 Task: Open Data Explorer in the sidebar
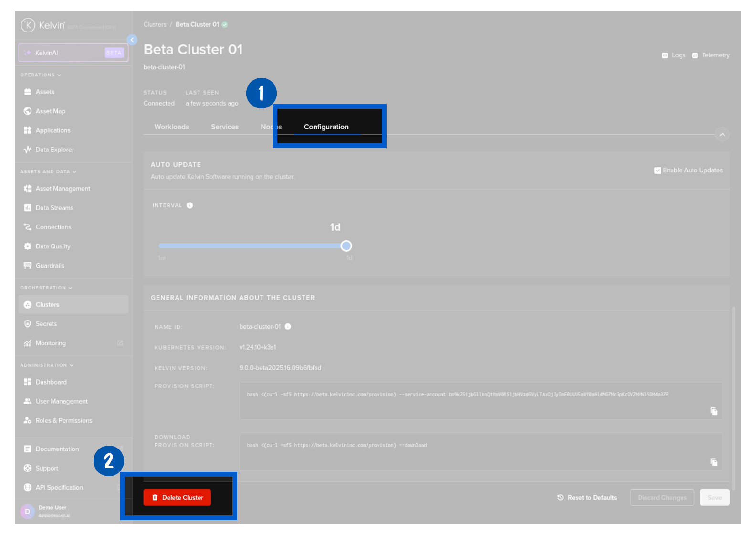point(54,150)
